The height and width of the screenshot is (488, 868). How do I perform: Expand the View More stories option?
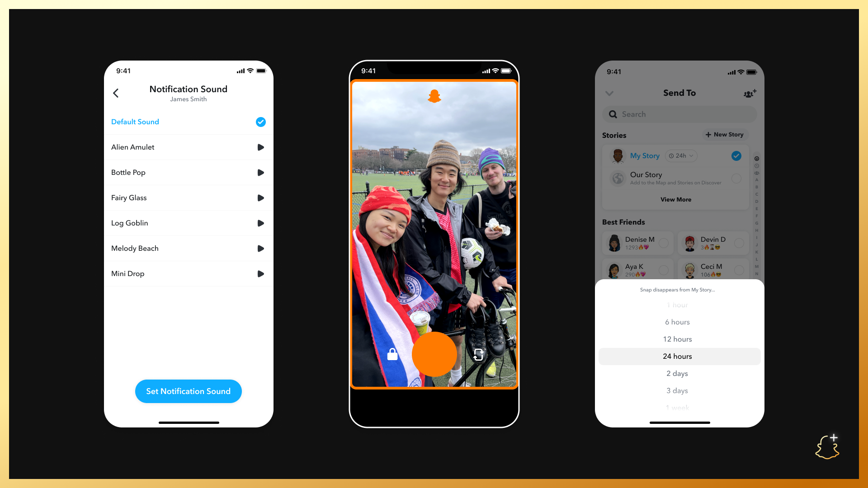point(676,199)
